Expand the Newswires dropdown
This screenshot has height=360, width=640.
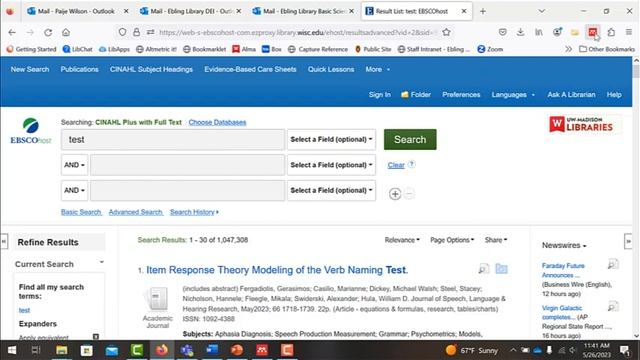point(564,245)
